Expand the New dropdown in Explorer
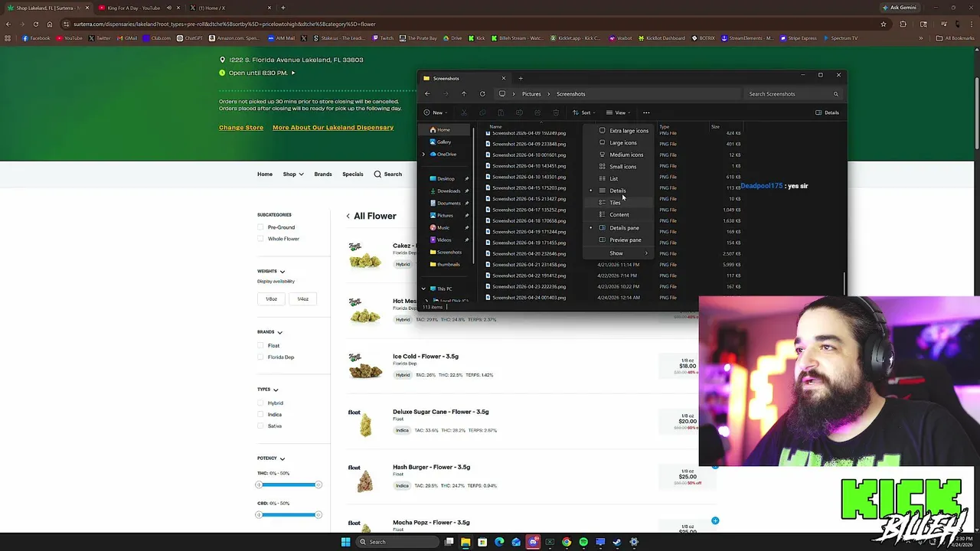This screenshot has height=551, width=980. 436,112
